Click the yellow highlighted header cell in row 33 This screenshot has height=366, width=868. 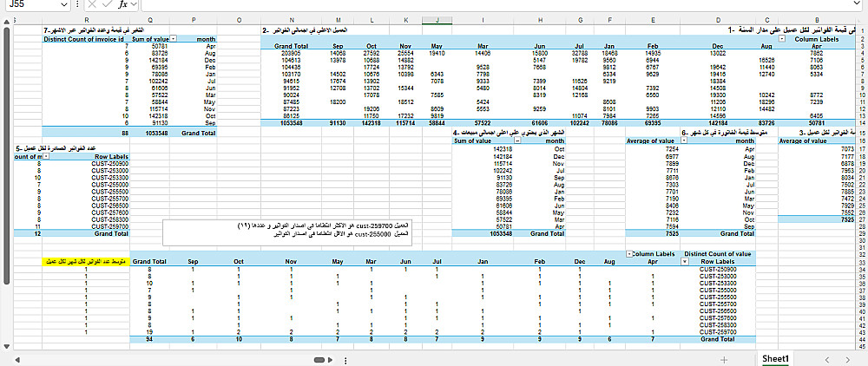click(86, 262)
